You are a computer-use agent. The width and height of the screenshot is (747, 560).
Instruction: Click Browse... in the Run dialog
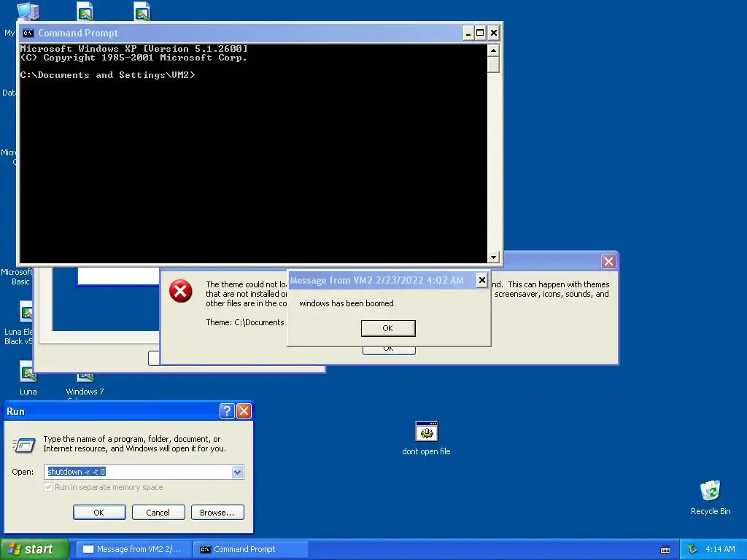[217, 513]
